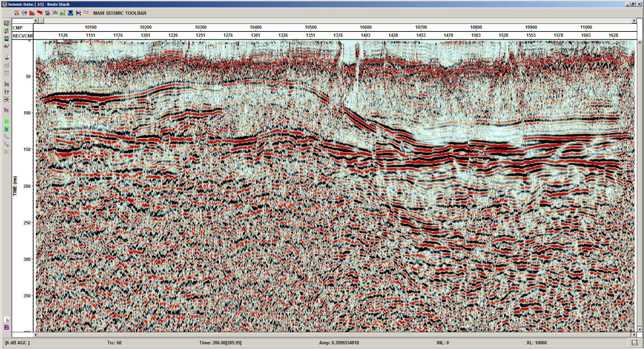The image size is (644, 349).
Task: Open the rainbow color palette tool
Action: pyautogui.click(x=6, y=39)
